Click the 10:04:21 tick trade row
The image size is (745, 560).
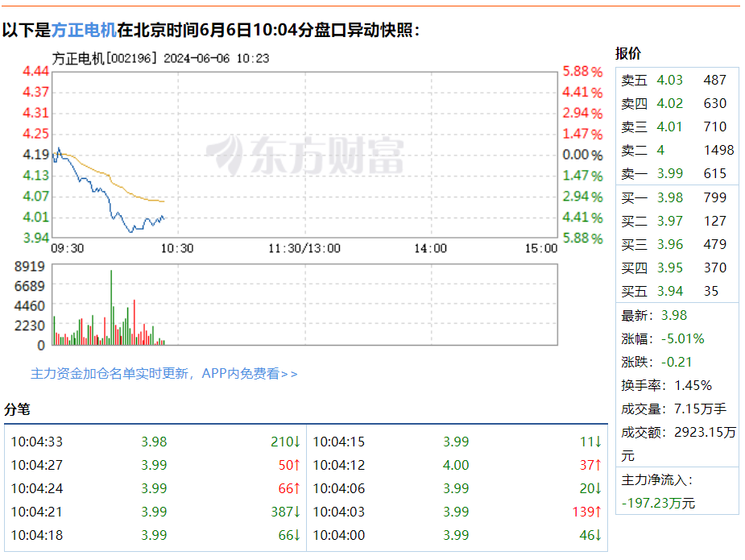(x=155, y=512)
